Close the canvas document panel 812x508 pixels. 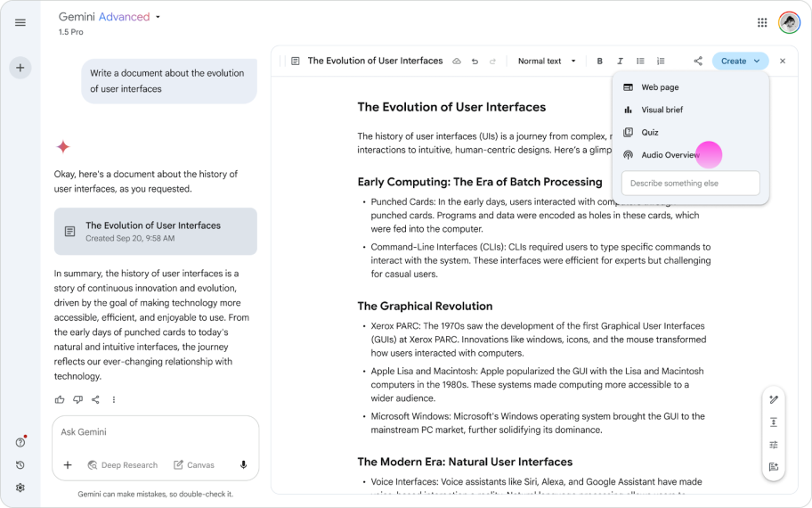point(783,61)
